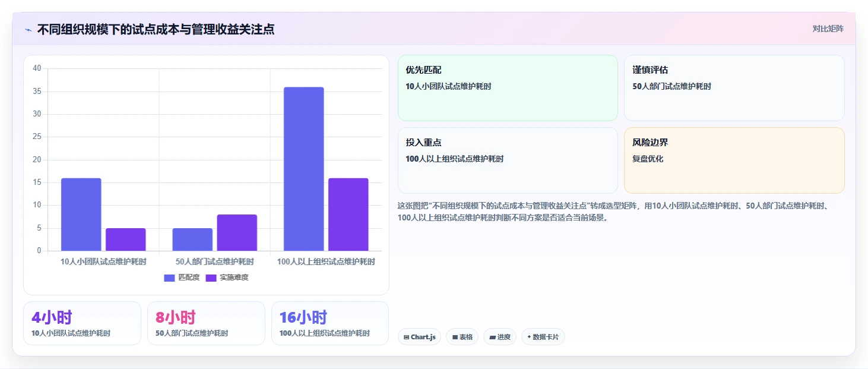This screenshot has width=868, height=369.
Task: Click 实施难度 bar for 100人以上组织
Action: [x=348, y=215]
